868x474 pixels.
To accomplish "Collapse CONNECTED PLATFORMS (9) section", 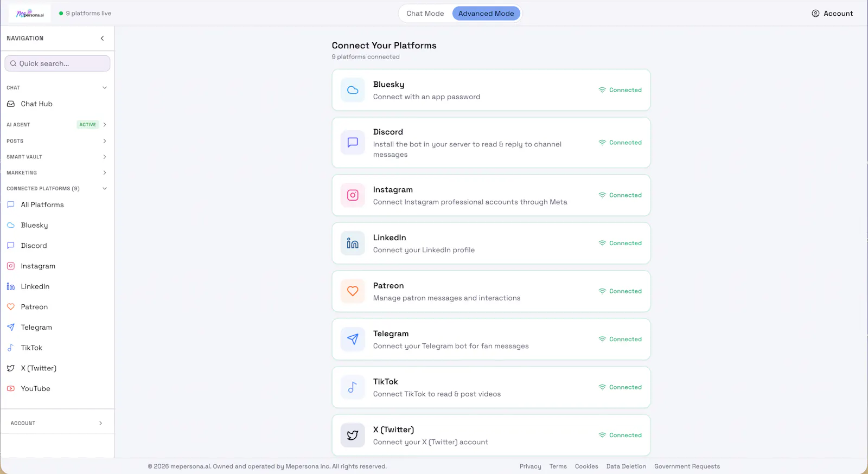I will click(105, 189).
